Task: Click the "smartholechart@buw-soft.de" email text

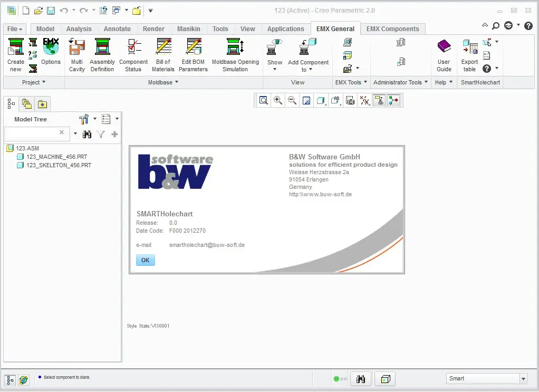Action: 207,245
